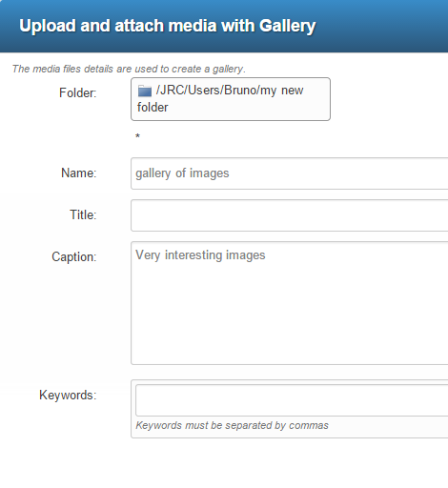
Task: Open the /JRC/Users/Bruno/my new folder selector
Action: (x=231, y=99)
